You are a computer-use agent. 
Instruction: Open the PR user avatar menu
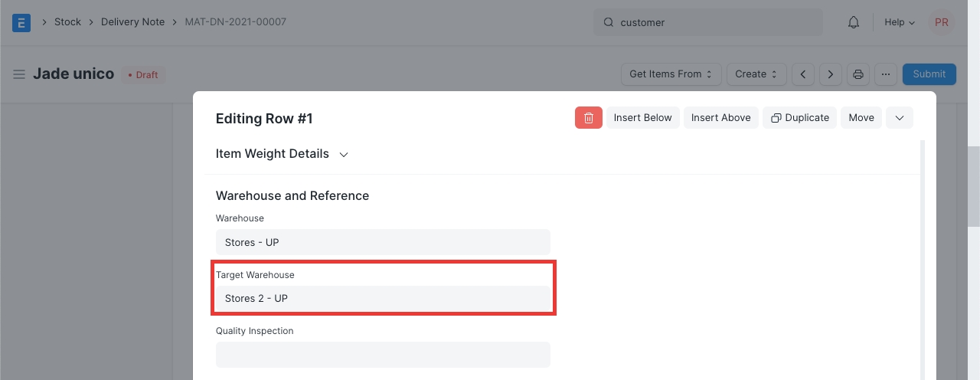(x=941, y=22)
